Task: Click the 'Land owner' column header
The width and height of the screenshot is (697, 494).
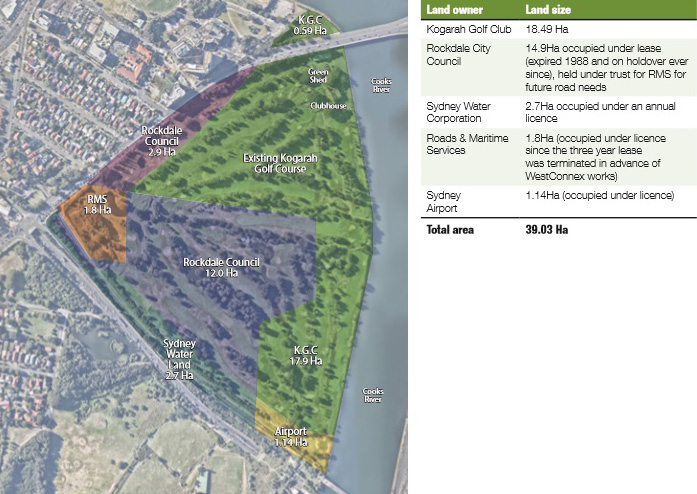Action: tap(454, 10)
